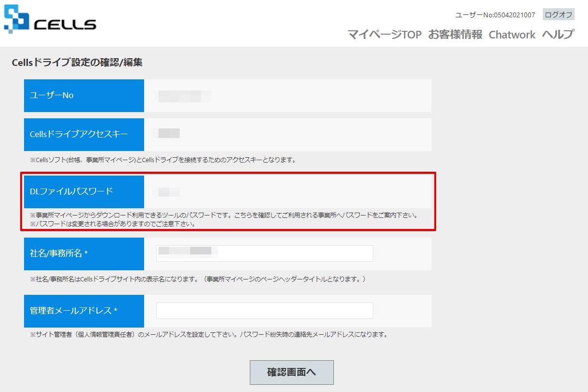Click the 管理者メールアドレス input field
588x392 pixels.
[x=265, y=311]
